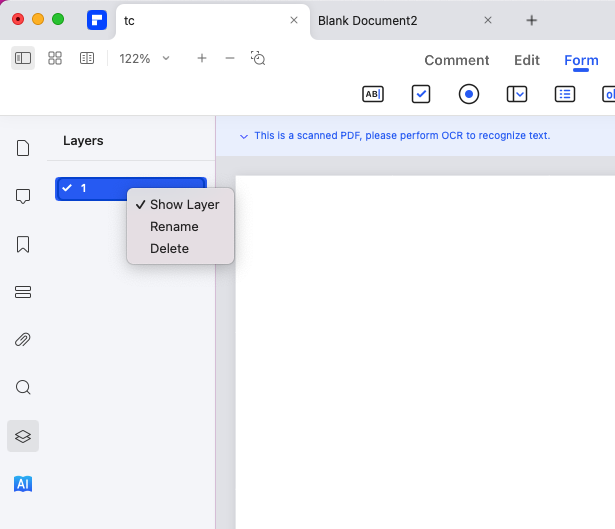Open the Search panel in sidebar

[x=23, y=388]
